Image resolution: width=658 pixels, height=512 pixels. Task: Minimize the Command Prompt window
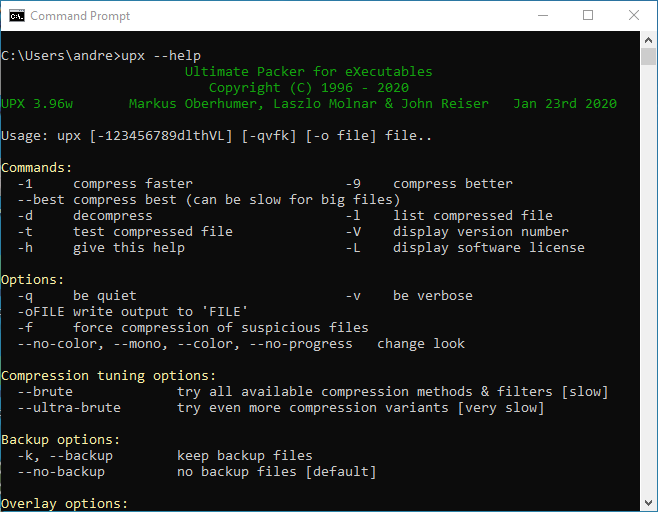543,16
